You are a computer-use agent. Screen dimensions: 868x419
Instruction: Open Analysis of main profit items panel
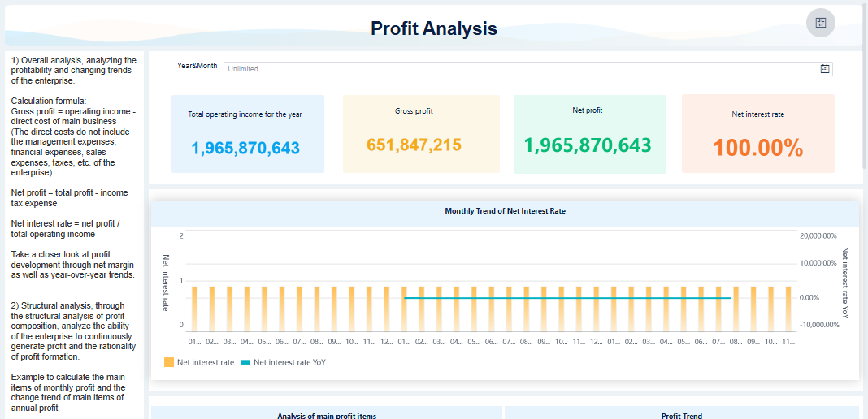point(327,415)
